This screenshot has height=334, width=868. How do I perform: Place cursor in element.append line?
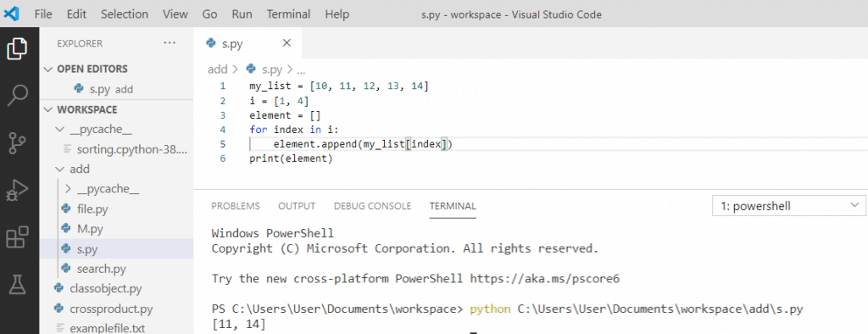(x=363, y=145)
